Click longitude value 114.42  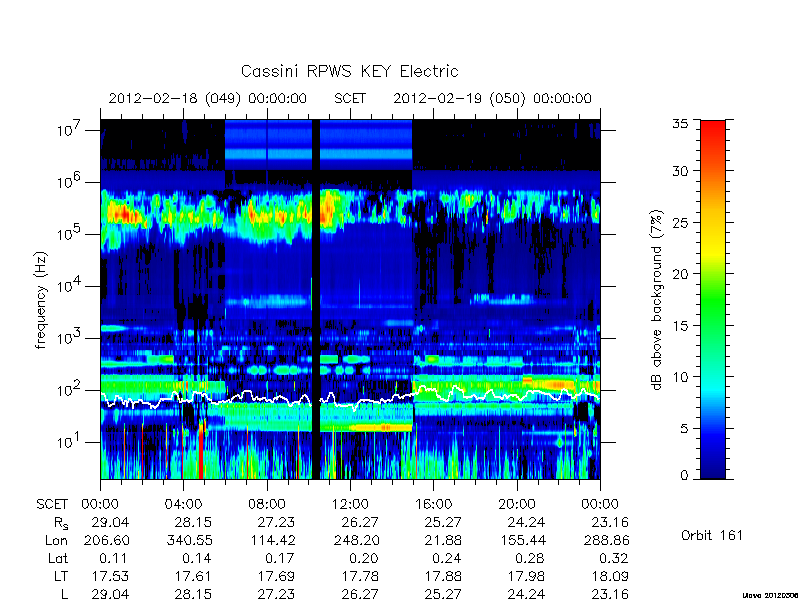point(272,540)
